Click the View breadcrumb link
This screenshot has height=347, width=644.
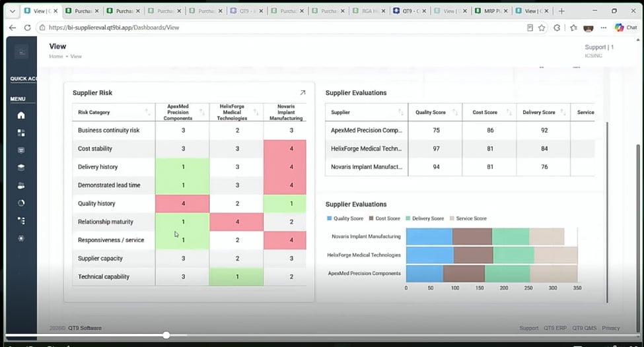pyautogui.click(x=76, y=56)
